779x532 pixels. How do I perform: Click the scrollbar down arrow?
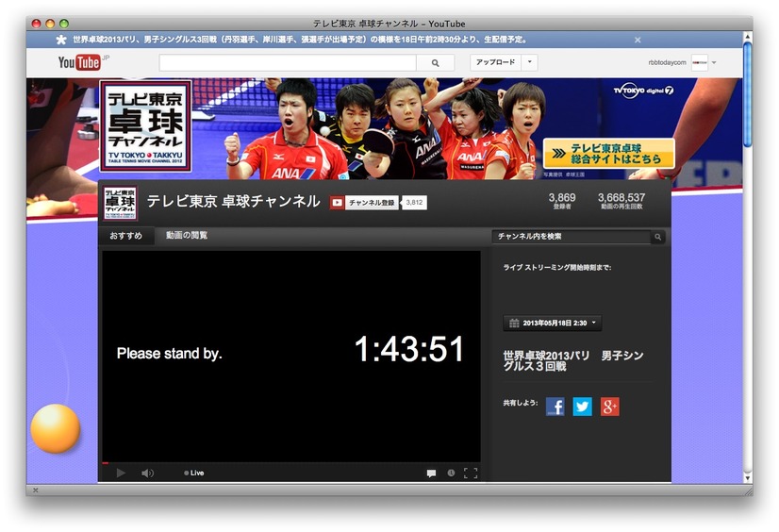click(747, 478)
